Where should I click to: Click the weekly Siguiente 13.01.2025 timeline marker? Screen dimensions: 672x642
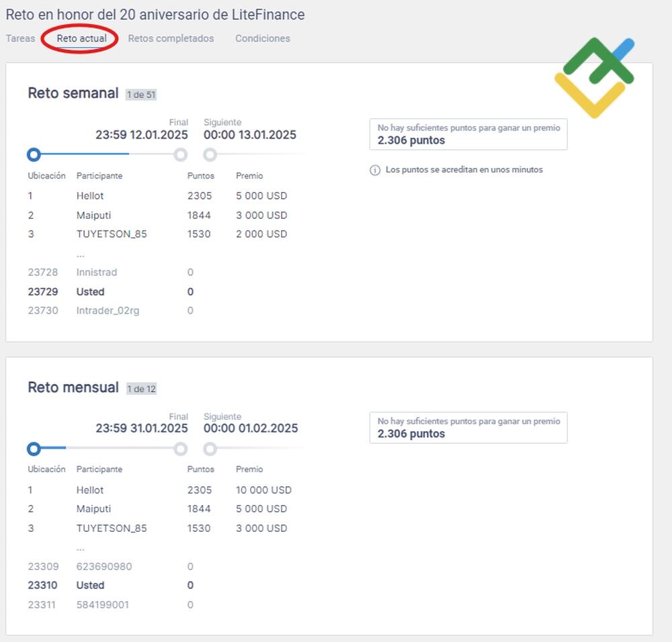210,154
